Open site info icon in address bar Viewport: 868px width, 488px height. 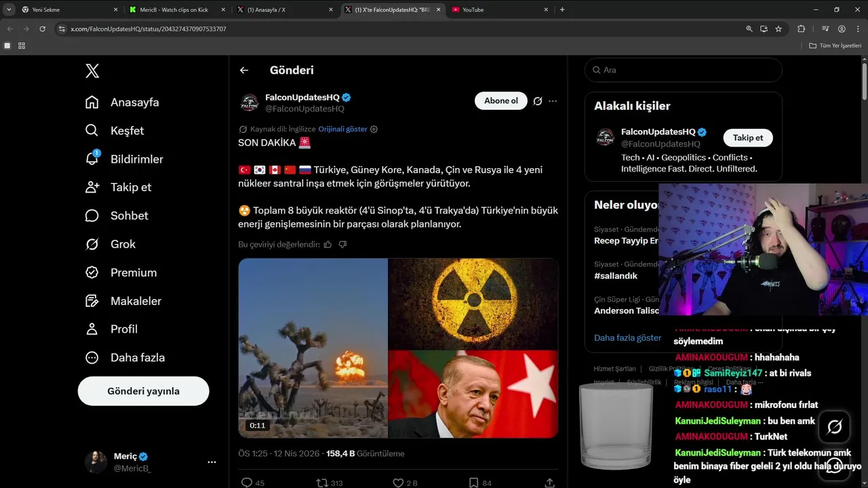click(62, 29)
